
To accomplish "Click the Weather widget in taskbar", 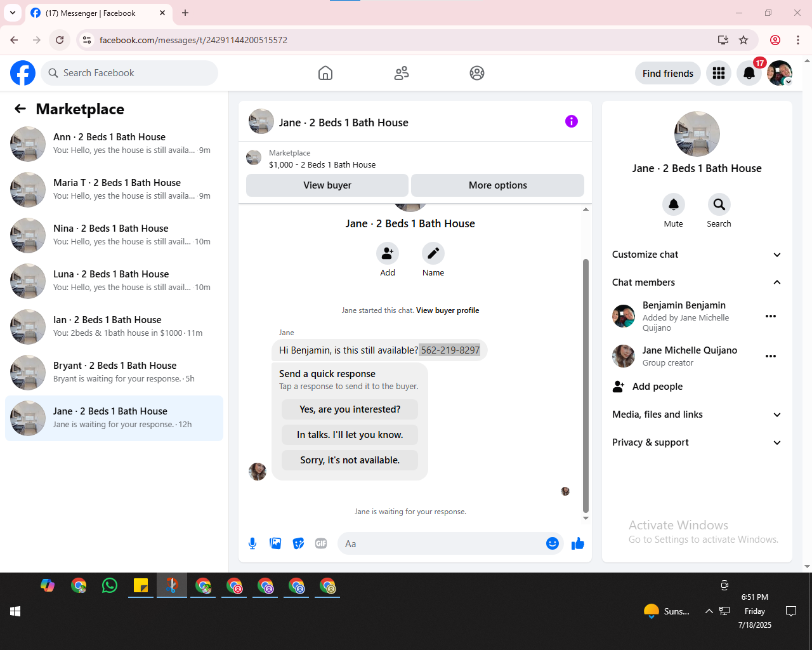I will point(666,611).
